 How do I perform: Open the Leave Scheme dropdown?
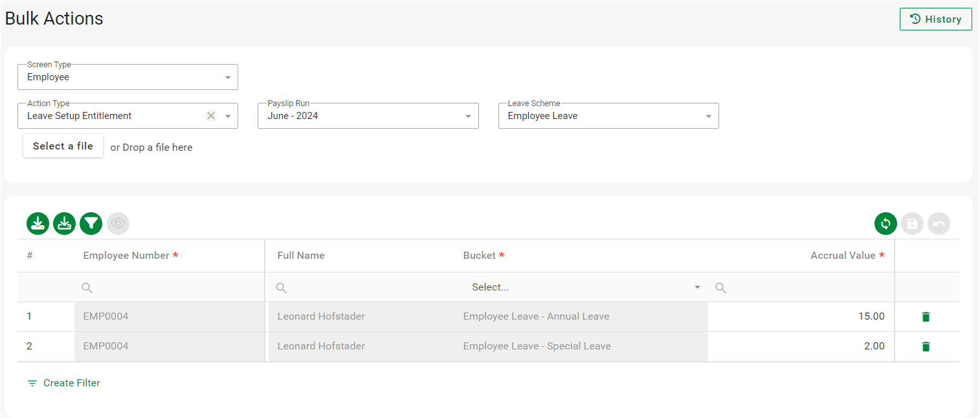(x=608, y=116)
